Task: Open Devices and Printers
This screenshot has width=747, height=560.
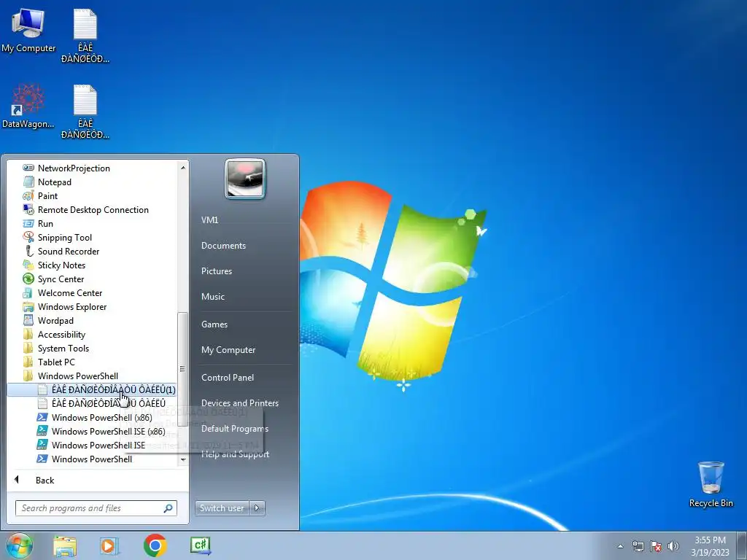Action: click(239, 403)
